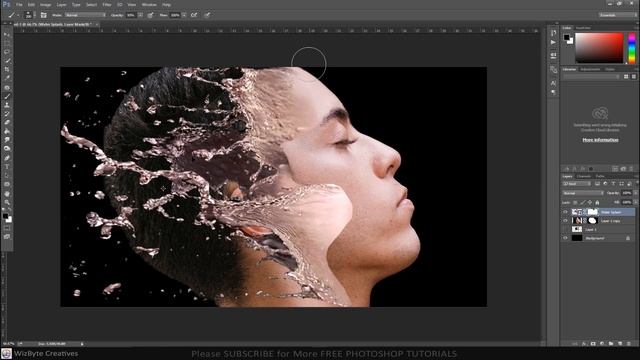Open brush Flow slider arrow
This screenshot has width=640, height=360.
pos(184,15)
